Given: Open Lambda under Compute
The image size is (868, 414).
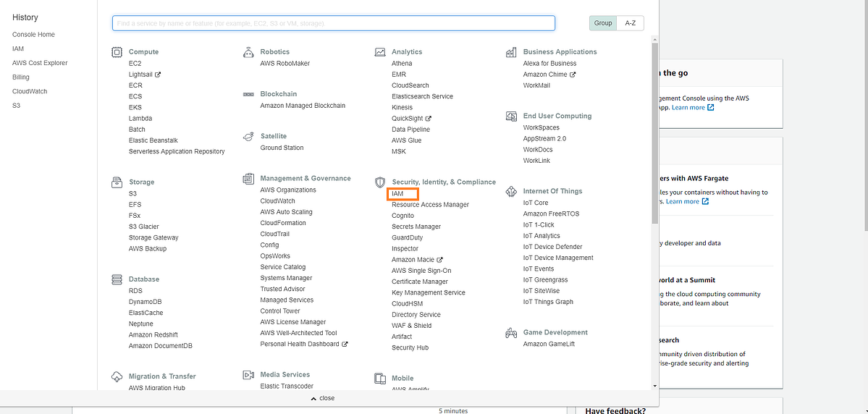Looking at the screenshot, I should point(140,119).
